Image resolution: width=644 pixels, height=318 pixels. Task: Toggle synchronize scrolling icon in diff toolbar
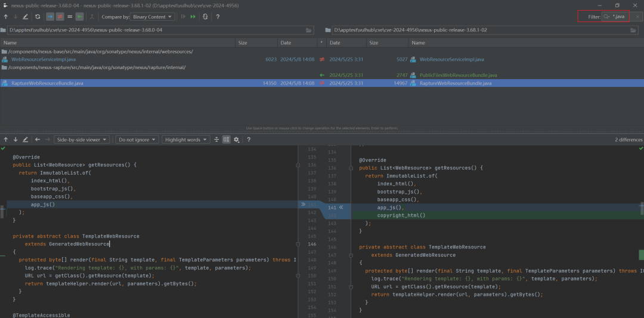[227, 139]
